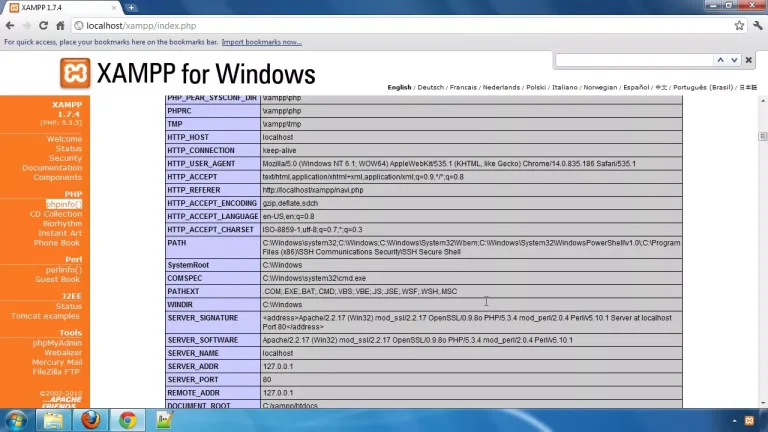
Task: Open Status under XAMPP section
Action: click(x=69, y=148)
